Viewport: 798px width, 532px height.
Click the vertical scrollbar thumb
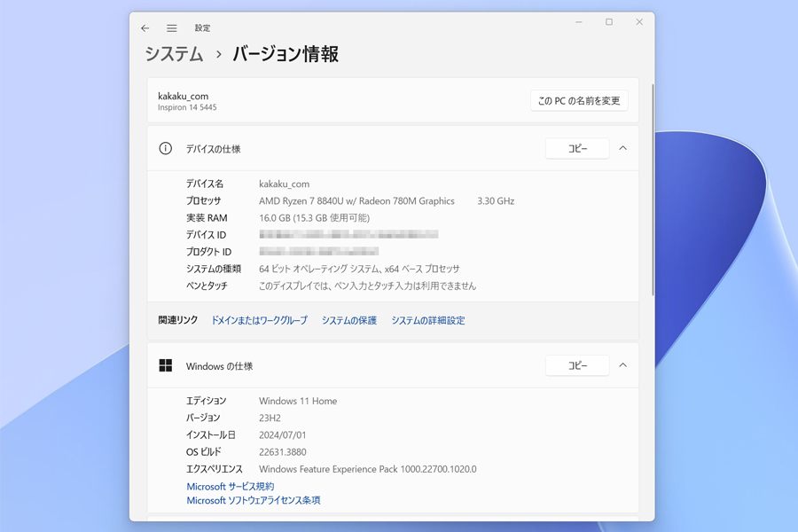coord(653,190)
